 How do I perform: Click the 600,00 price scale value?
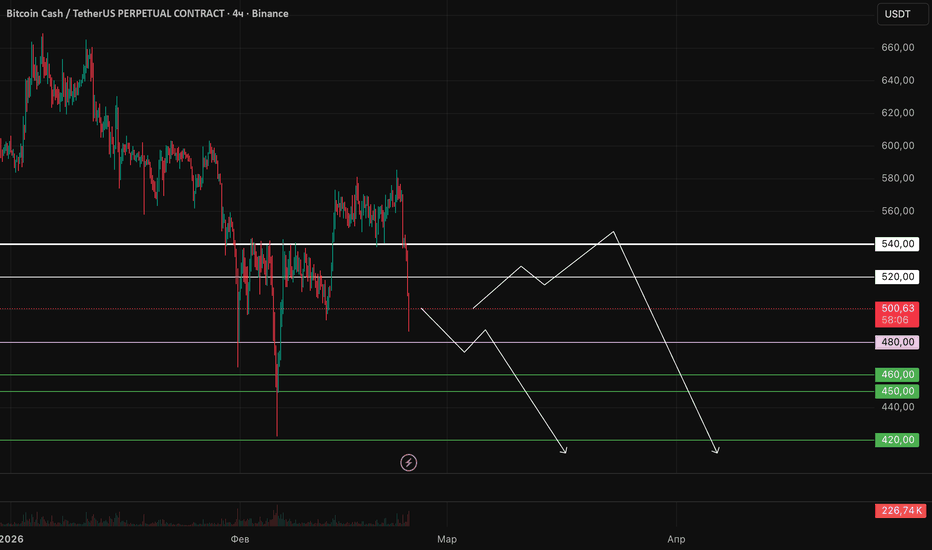[898, 146]
